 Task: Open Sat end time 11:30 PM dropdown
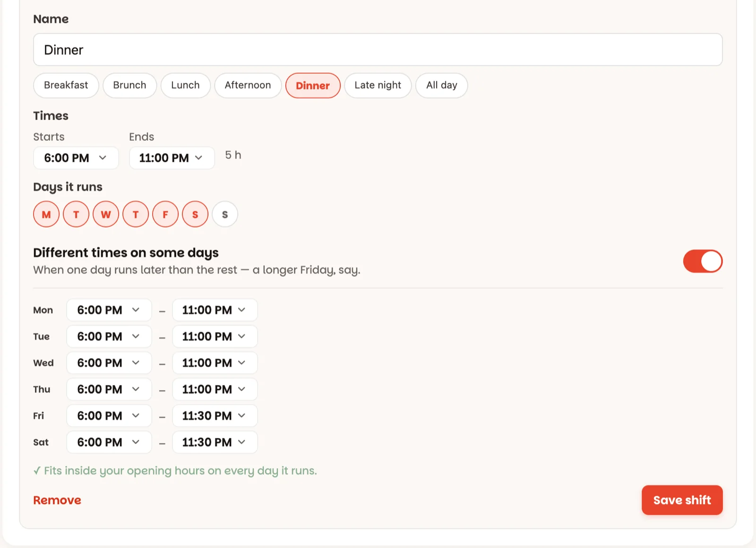pyautogui.click(x=215, y=443)
